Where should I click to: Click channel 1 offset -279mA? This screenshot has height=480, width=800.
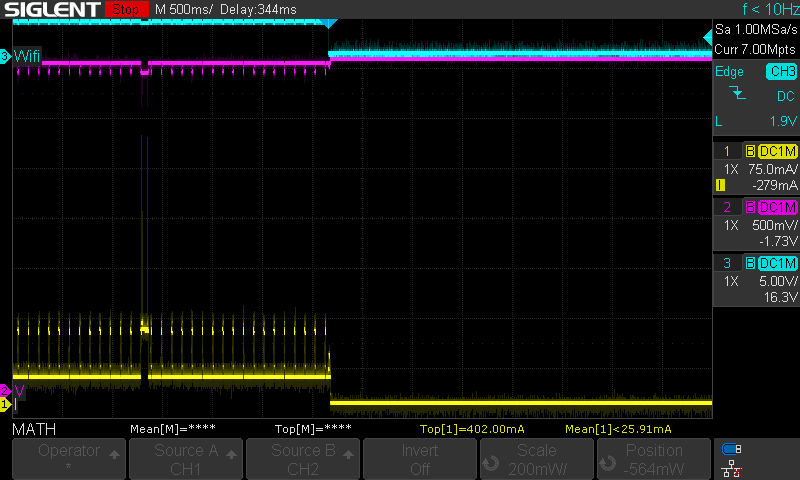pos(774,185)
